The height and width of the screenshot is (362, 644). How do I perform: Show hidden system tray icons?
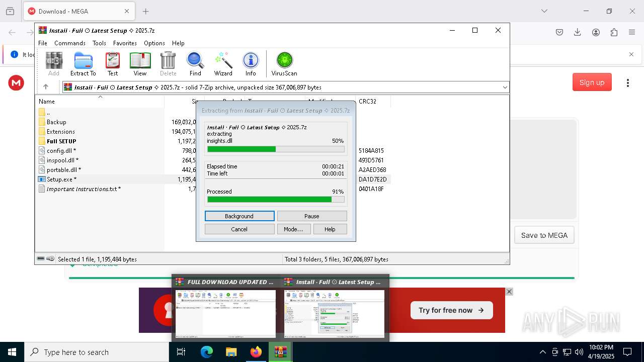click(x=542, y=352)
